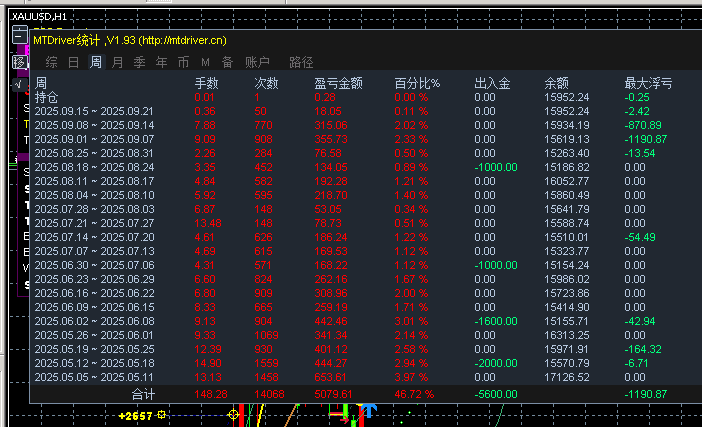Open the 账户 account tab
The width and height of the screenshot is (702, 427).
[257, 62]
